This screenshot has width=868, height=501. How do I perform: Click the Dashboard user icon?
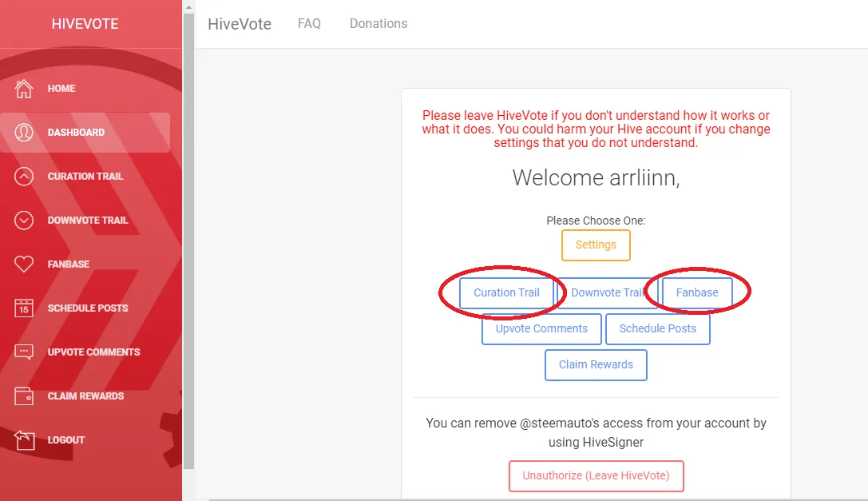(x=24, y=133)
